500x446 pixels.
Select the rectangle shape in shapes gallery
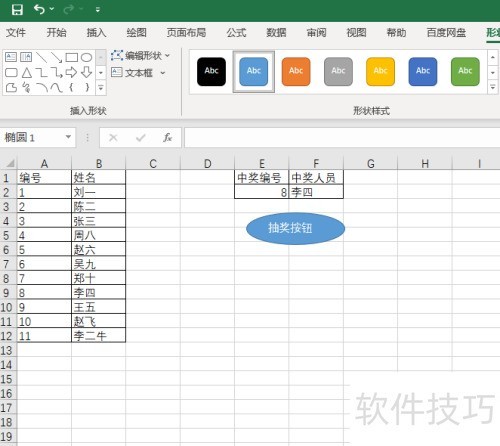click(x=72, y=57)
